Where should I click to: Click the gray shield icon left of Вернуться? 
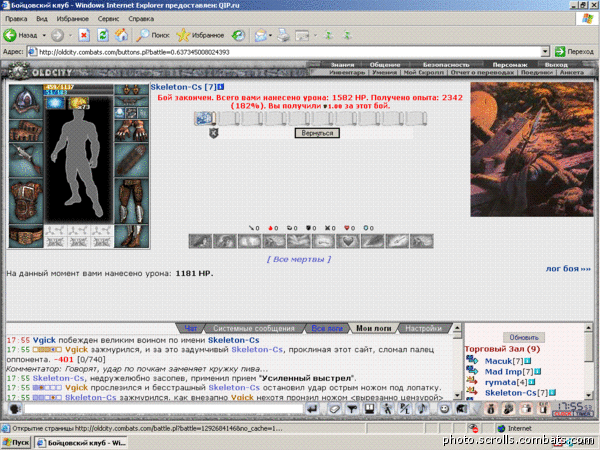(x=214, y=133)
